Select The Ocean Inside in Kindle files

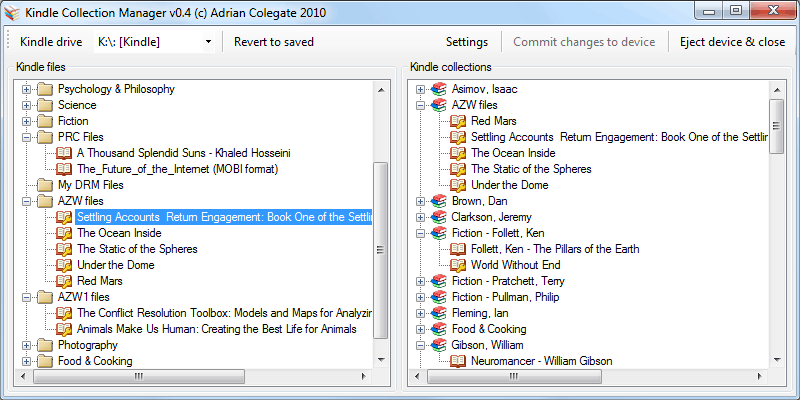(x=118, y=233)
